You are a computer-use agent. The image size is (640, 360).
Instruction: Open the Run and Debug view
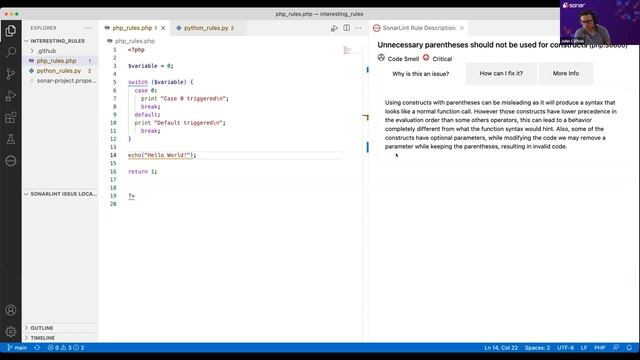point(11,96)
